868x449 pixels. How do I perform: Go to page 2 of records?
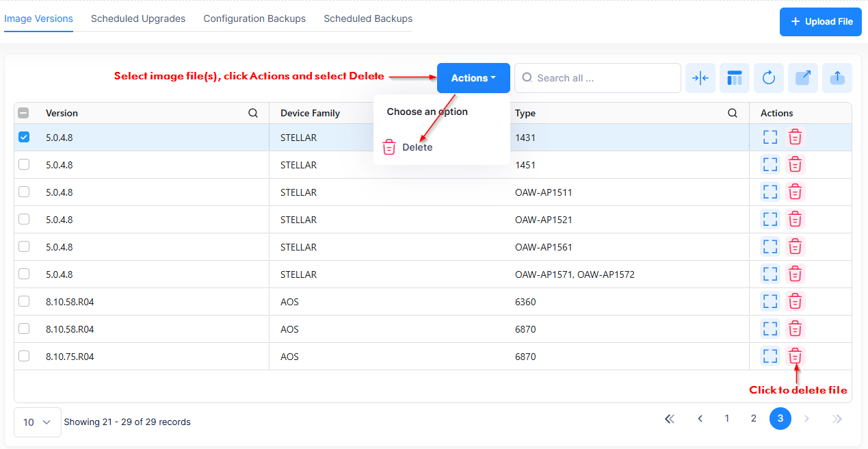753,418
